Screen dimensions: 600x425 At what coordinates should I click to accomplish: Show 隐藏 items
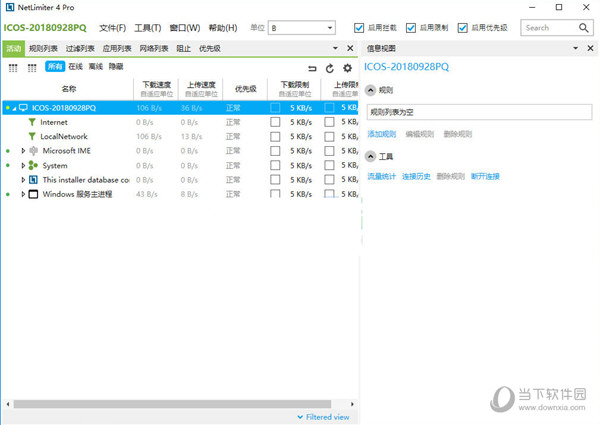pos(116,67)
